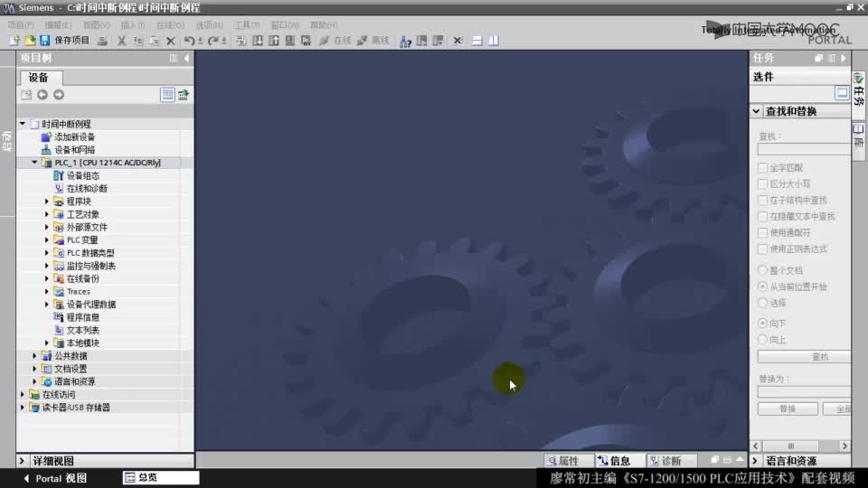Click the 保存项目 save disk icon
This screenshot has width=868, height=488.
(x=45, y=41)
